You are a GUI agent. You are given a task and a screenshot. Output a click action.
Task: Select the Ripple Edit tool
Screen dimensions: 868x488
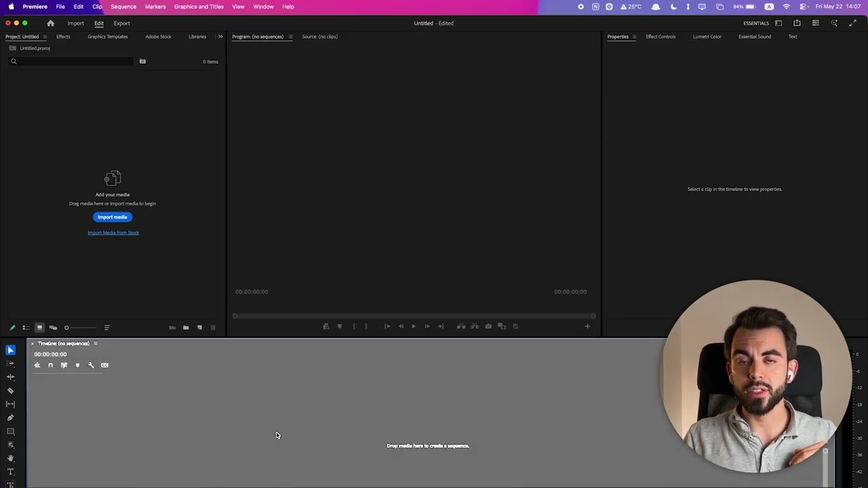click(x=10, y=377)
